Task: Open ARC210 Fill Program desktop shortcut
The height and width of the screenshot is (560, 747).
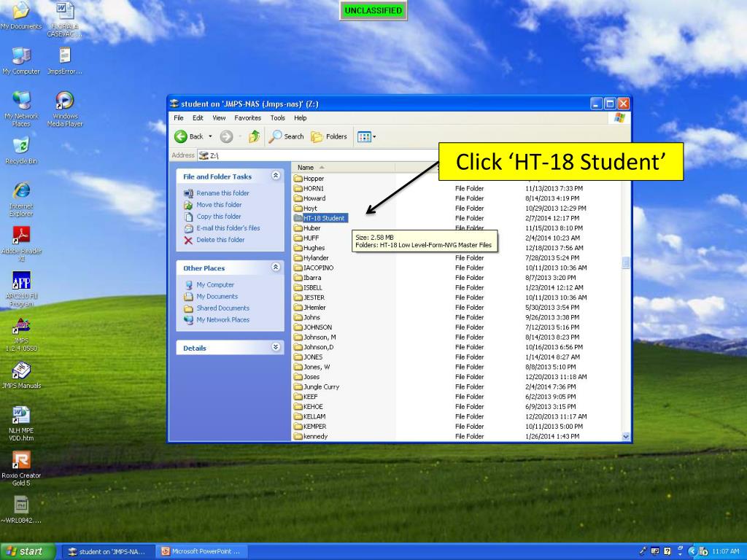Action: [x=21, y=289]
